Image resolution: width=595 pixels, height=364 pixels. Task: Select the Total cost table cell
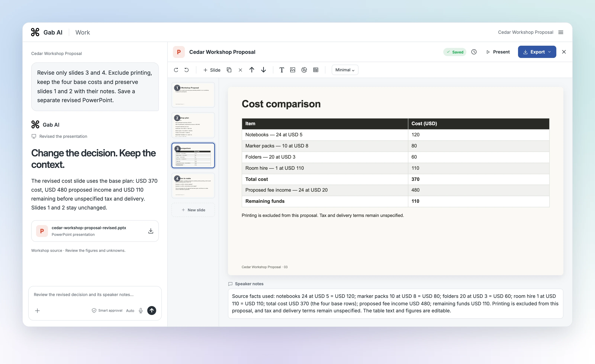point(325,179)
